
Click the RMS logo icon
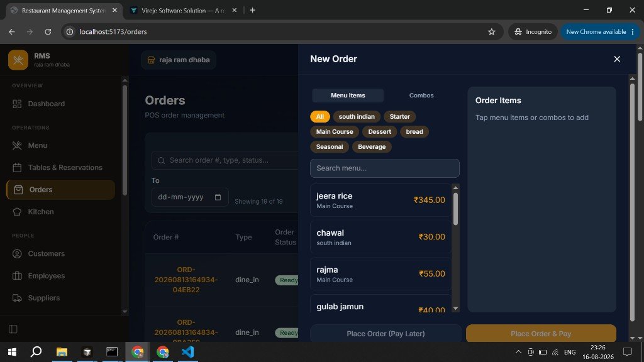18,60
